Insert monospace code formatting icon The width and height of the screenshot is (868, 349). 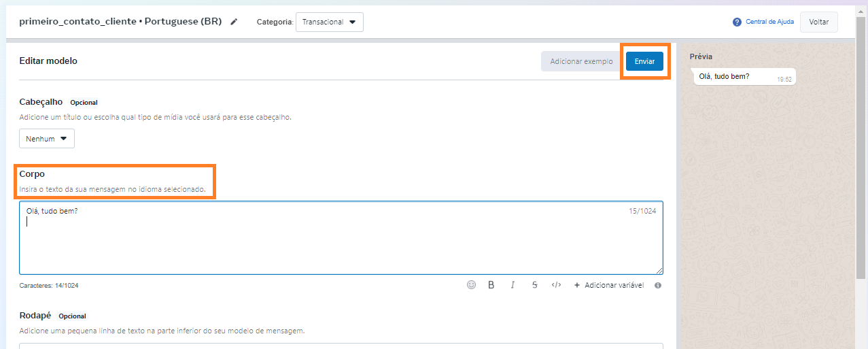(x=556, y=285)
